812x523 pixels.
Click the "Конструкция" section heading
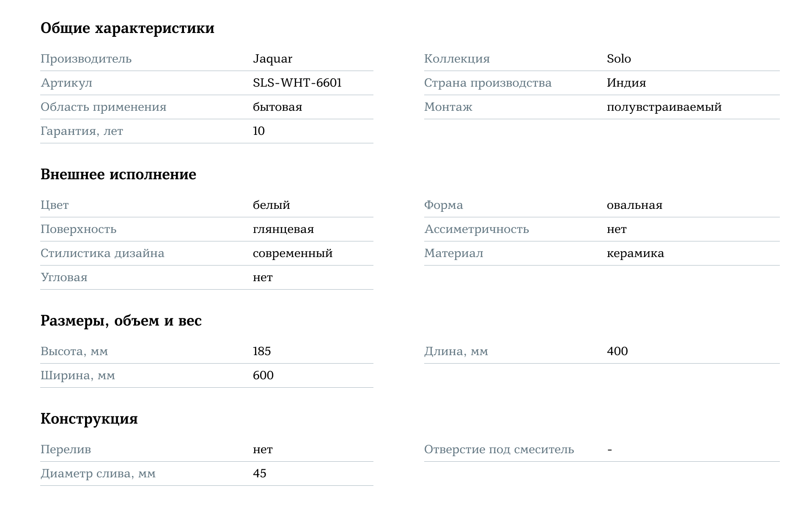89,419
